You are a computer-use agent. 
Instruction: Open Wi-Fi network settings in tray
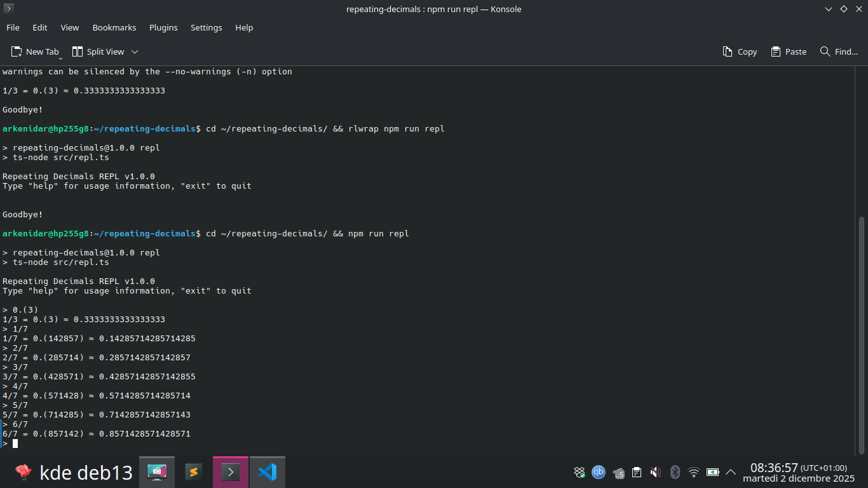pos(694,472)
